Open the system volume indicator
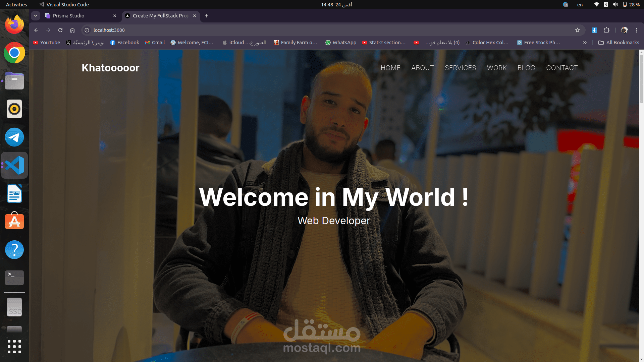644x362 pixels. (x=615, y=5)
